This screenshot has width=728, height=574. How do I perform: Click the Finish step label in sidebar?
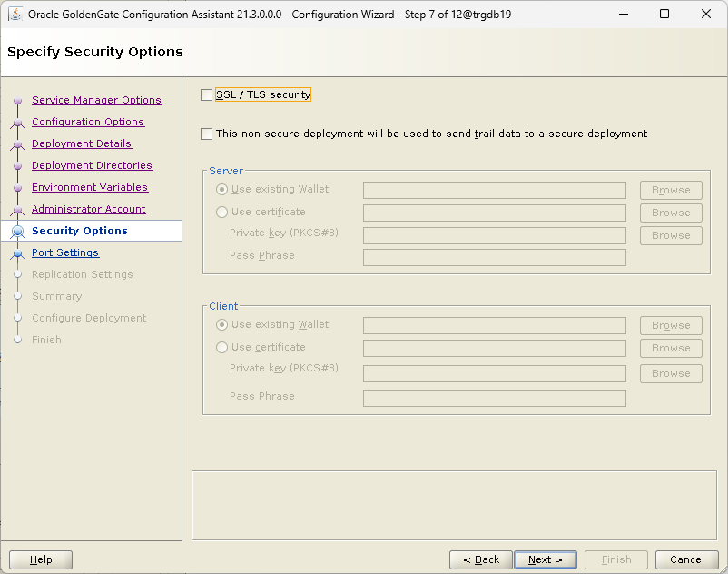pos(46,340)
